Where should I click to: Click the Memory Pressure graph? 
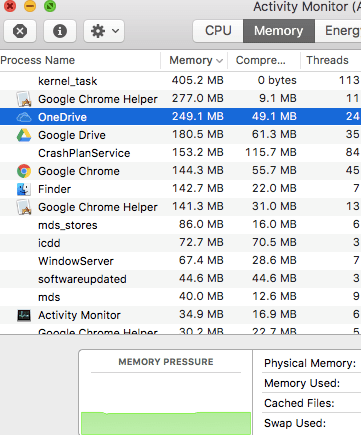(166, 423)
